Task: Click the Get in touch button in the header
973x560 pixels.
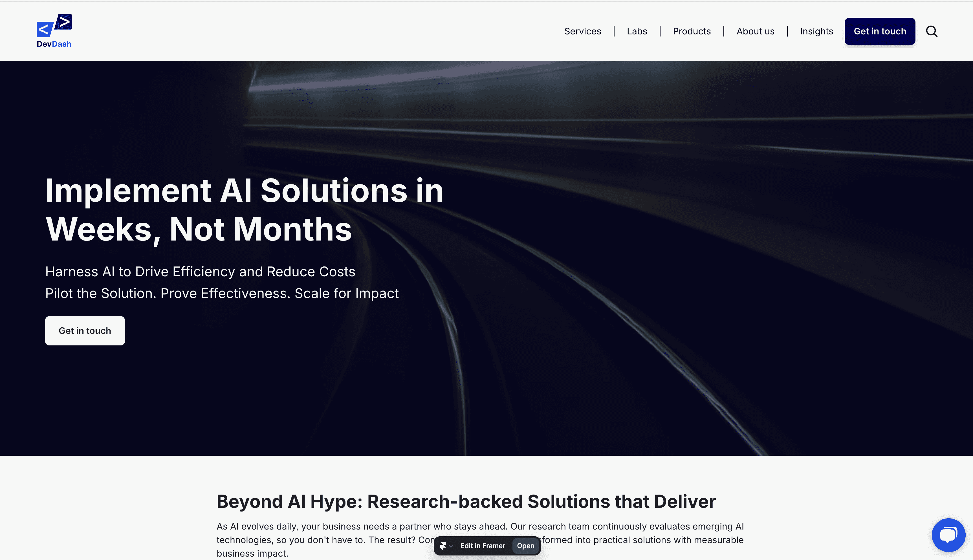Action: (880, 31)
